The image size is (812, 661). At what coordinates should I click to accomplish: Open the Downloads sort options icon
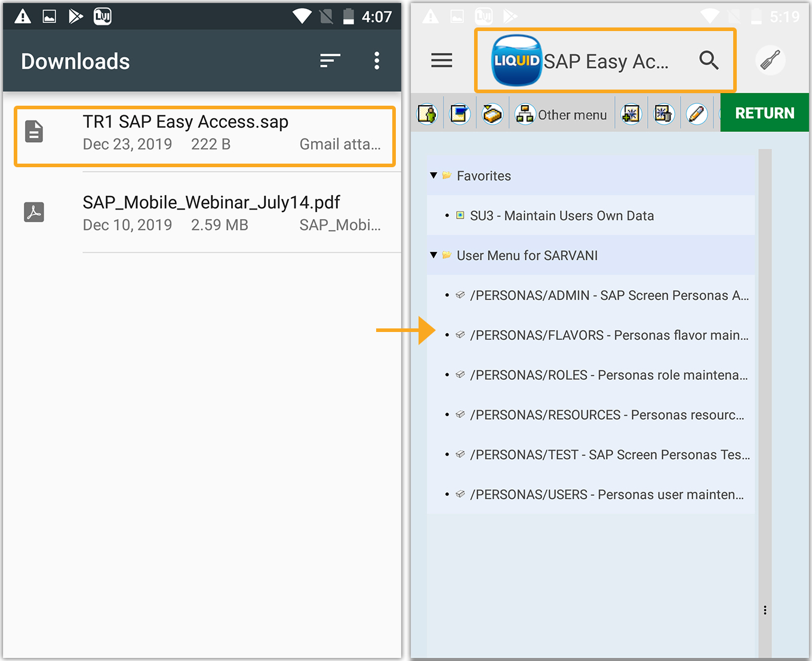330,60
